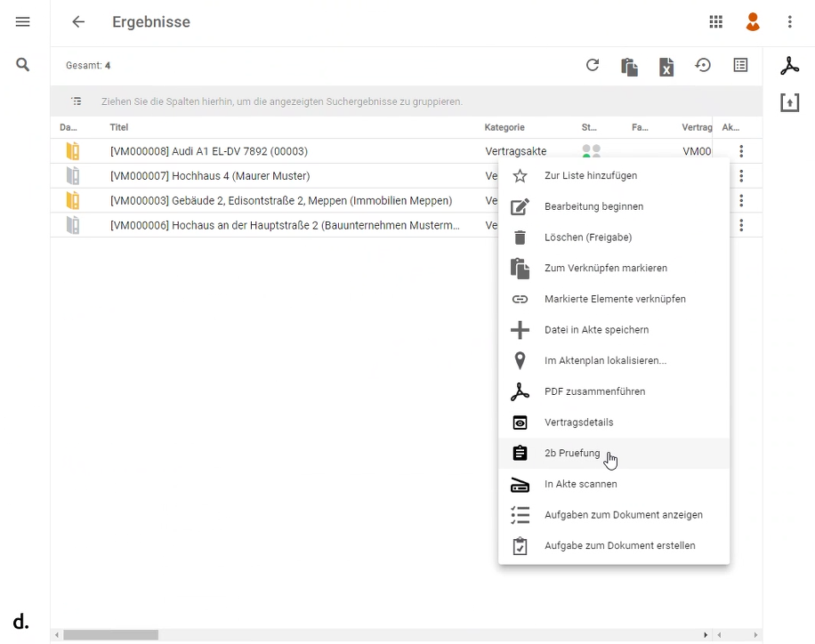815x644 pixels.
Task: Go back using the arrow icon
Action: point(78,22)
